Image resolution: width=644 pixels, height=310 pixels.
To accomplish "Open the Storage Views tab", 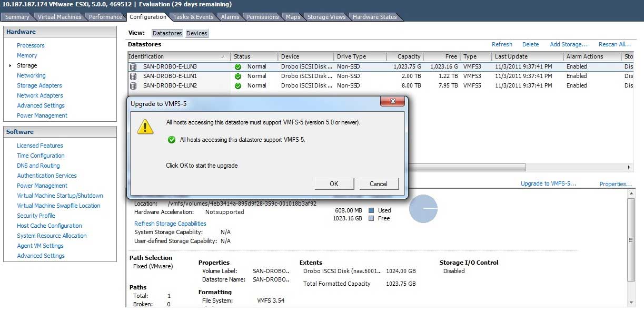I will (x=326, y=17).
